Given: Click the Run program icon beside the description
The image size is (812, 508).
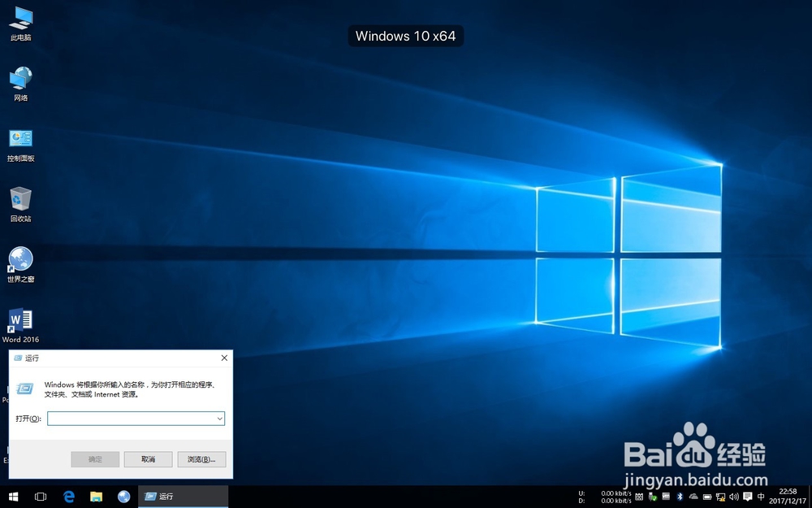Looking at the screenshot, I should (x=24, y=389).
